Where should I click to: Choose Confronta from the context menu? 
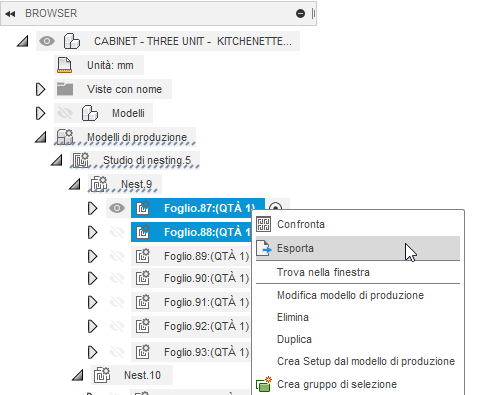(358, 224)
